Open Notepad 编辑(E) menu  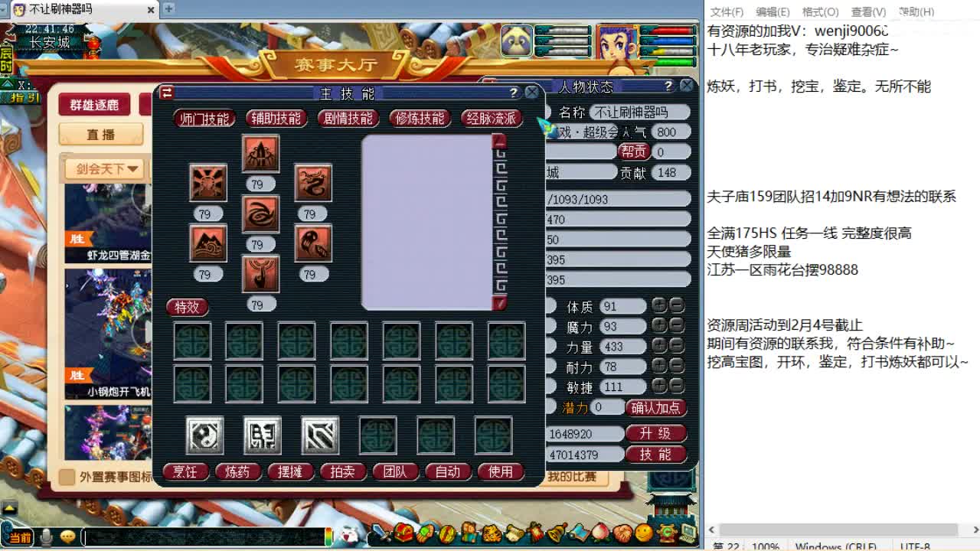(773, 11)
